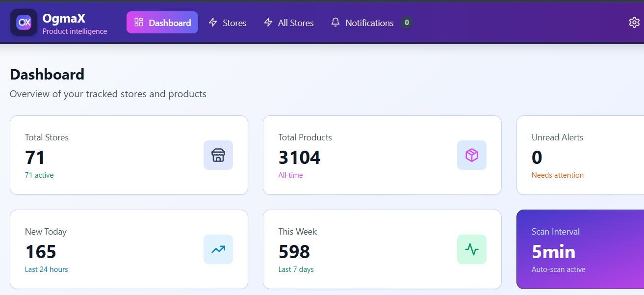Click the purple Scan Interval card

[580, 249]
